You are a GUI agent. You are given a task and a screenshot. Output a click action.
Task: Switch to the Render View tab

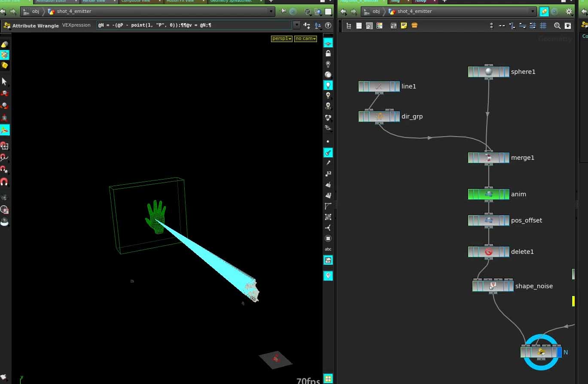tap(94, 1)
